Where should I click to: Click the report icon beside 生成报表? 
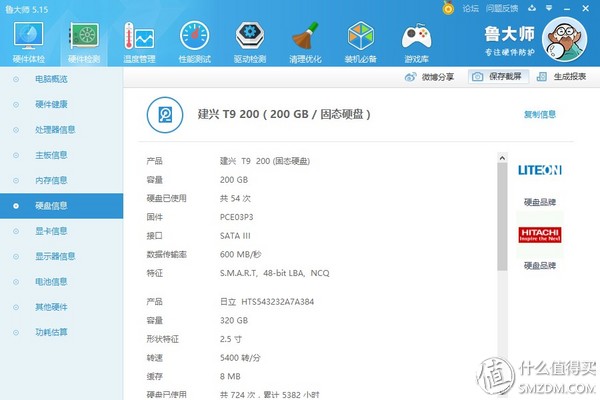point(541,77)
